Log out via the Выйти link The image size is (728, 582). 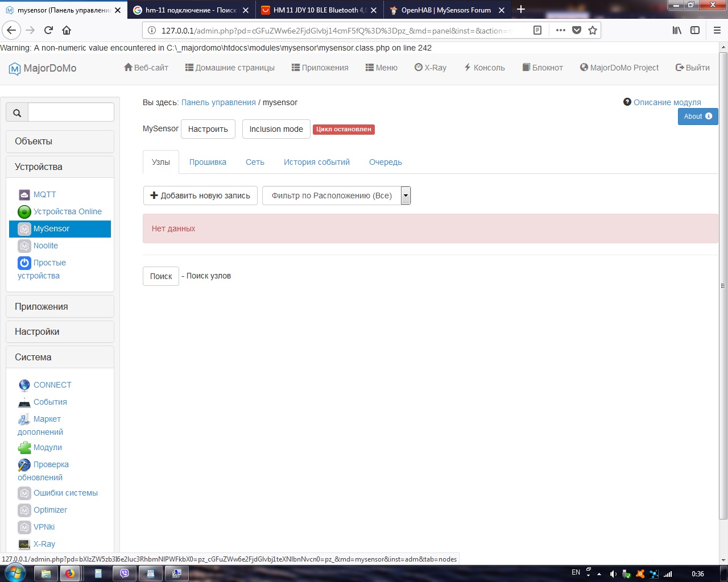[692, 68]
